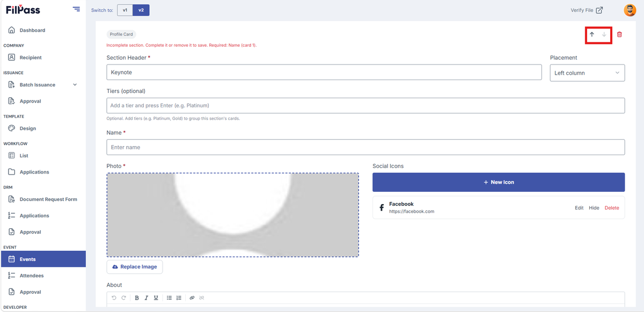
Task: Focus the Tiers input field
Action: tap(365, 105)
